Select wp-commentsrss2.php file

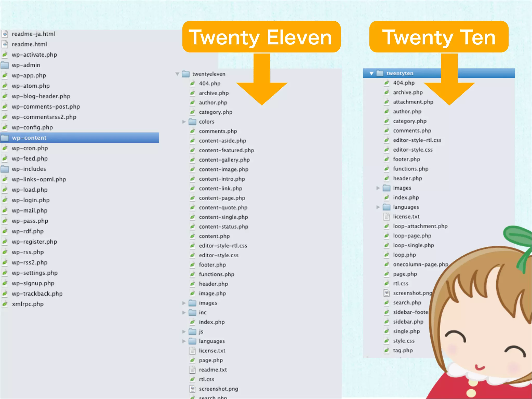point(44,117)
